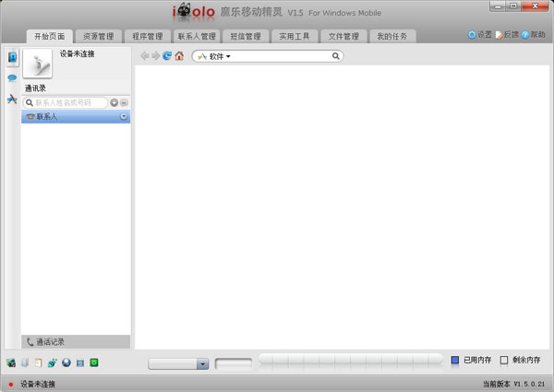Switch to the 开始页面 tab
The height and width of the screenshot is (392, 554).
tap(50, 36)
